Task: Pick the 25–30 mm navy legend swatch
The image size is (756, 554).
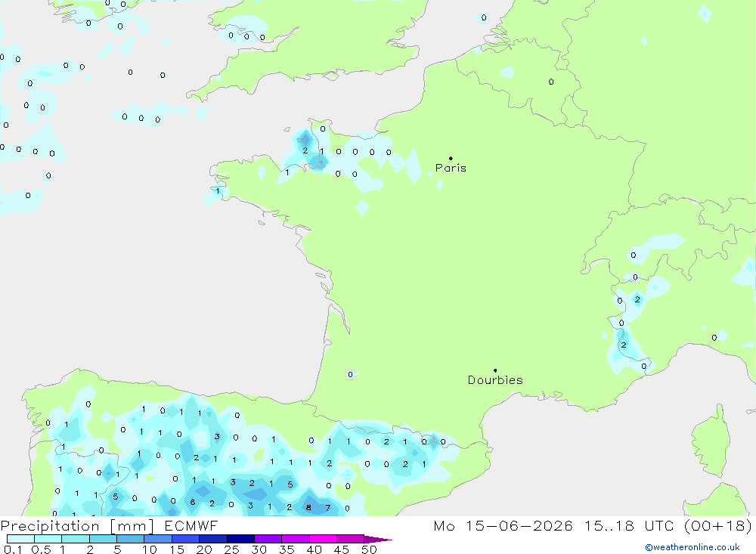Action: pos(240,539)
